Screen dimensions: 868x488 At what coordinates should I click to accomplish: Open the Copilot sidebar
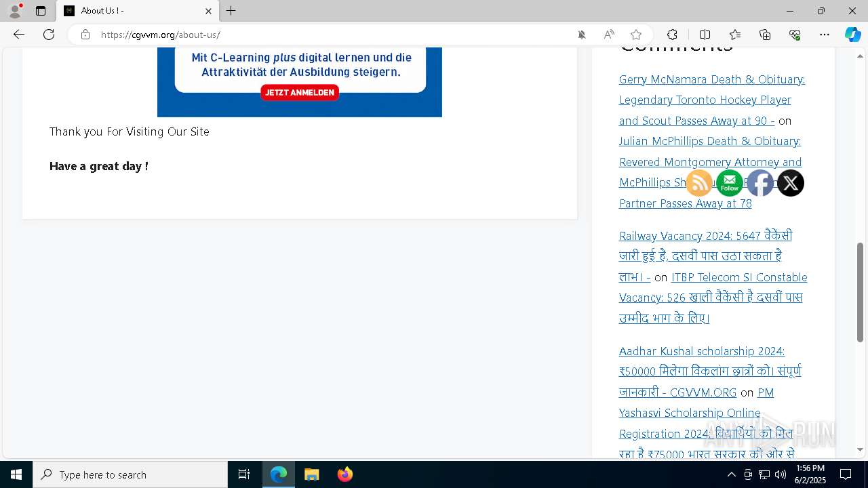pos(852,35)
